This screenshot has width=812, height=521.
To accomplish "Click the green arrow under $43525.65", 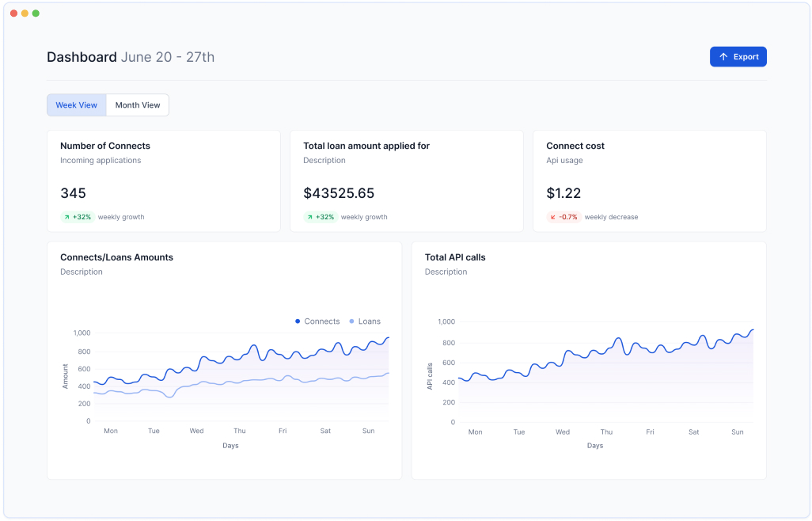I will tap(310, 217).
